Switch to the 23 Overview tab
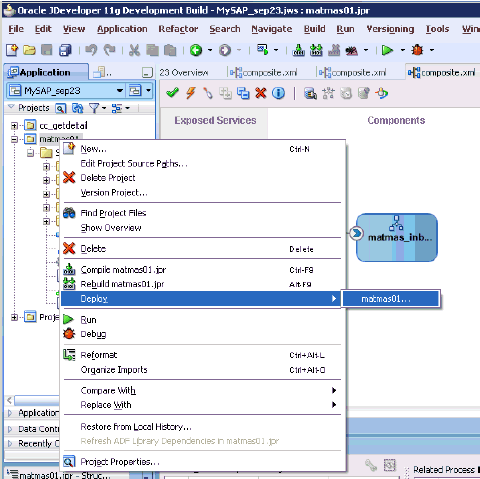480x479 pixels. 184,73
